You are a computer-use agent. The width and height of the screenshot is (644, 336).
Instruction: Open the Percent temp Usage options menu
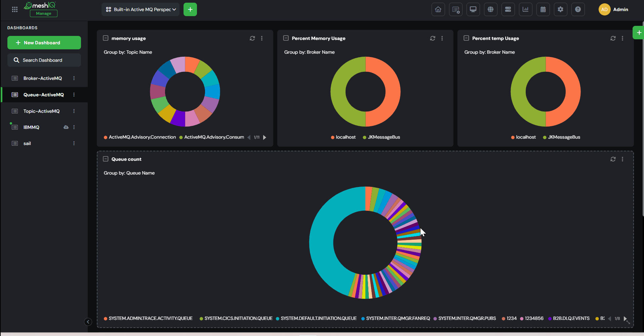tap(622, 38)
